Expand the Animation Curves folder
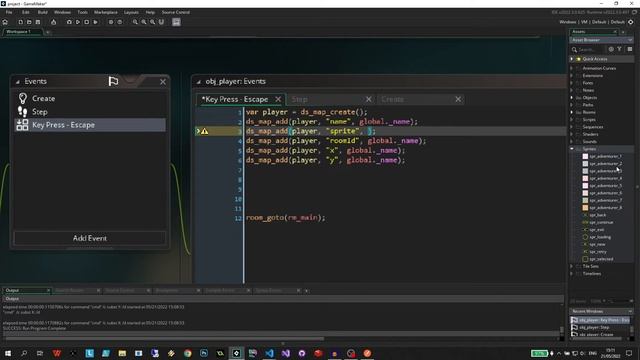 point(571,68)
